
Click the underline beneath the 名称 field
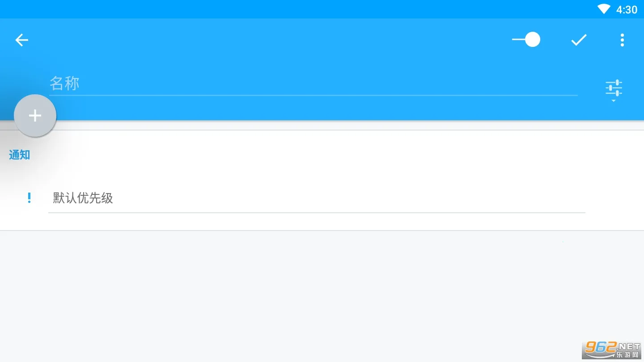point(313,95)
